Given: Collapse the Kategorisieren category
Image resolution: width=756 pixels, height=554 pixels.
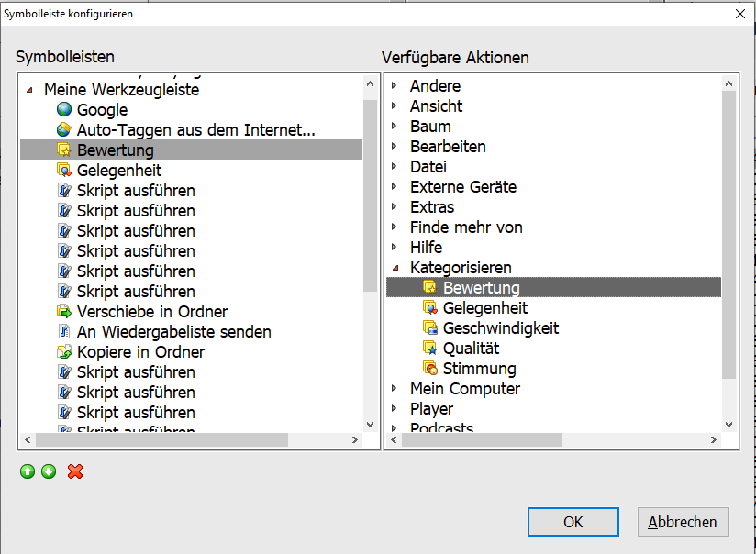Looking at the screenshot, I should 395,268.
